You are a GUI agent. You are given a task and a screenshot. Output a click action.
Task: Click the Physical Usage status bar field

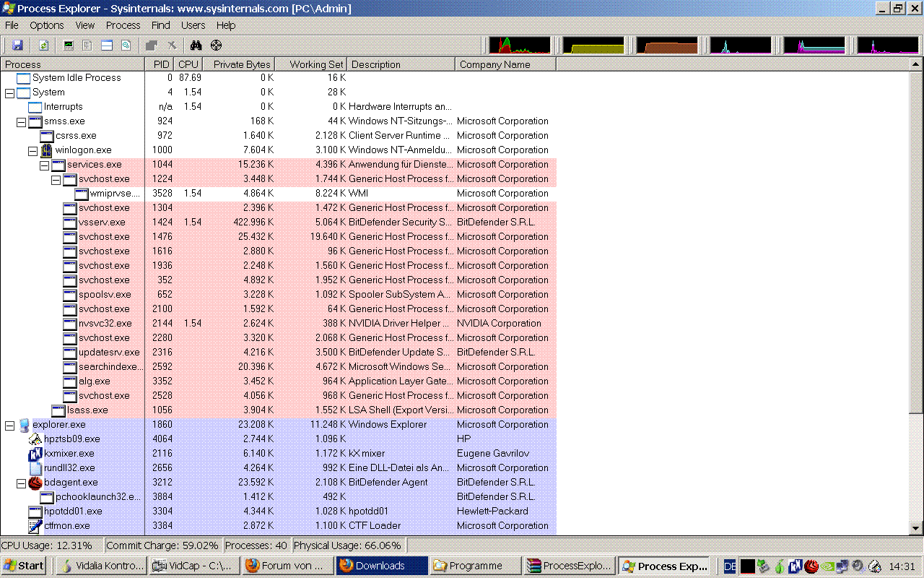[x=350, y=545]
